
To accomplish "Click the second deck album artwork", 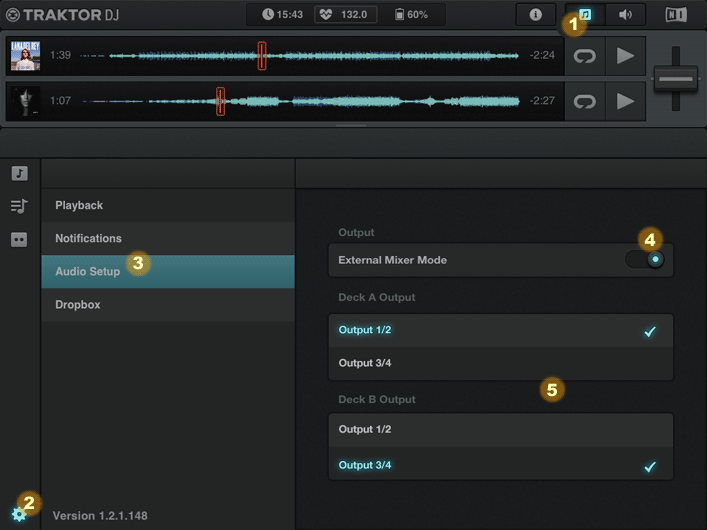I will 25,101.
